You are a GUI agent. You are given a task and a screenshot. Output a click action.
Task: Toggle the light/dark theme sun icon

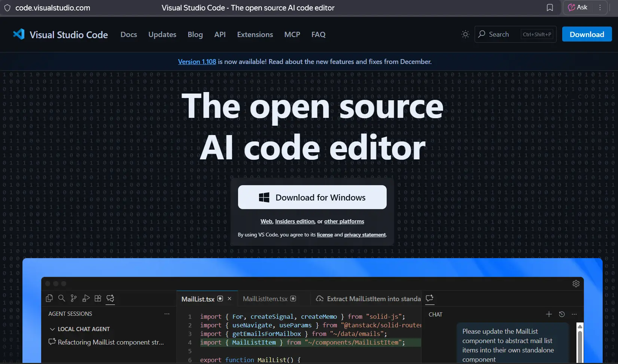click(x=465, y=34)
